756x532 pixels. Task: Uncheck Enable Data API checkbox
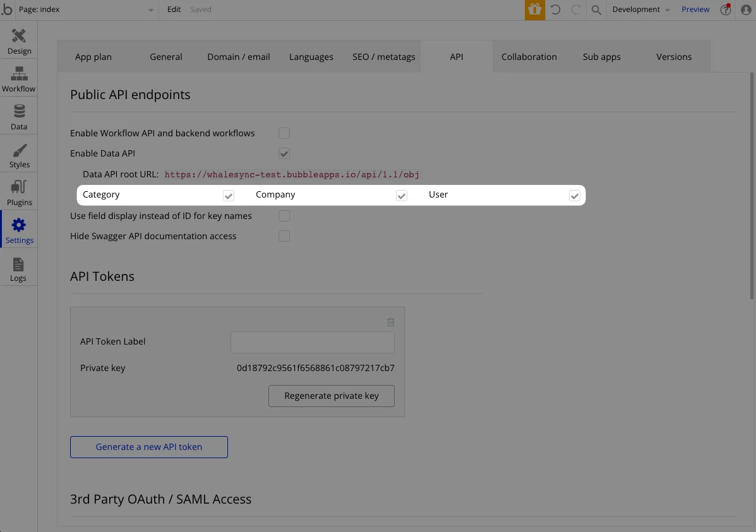tap(284, 153)
